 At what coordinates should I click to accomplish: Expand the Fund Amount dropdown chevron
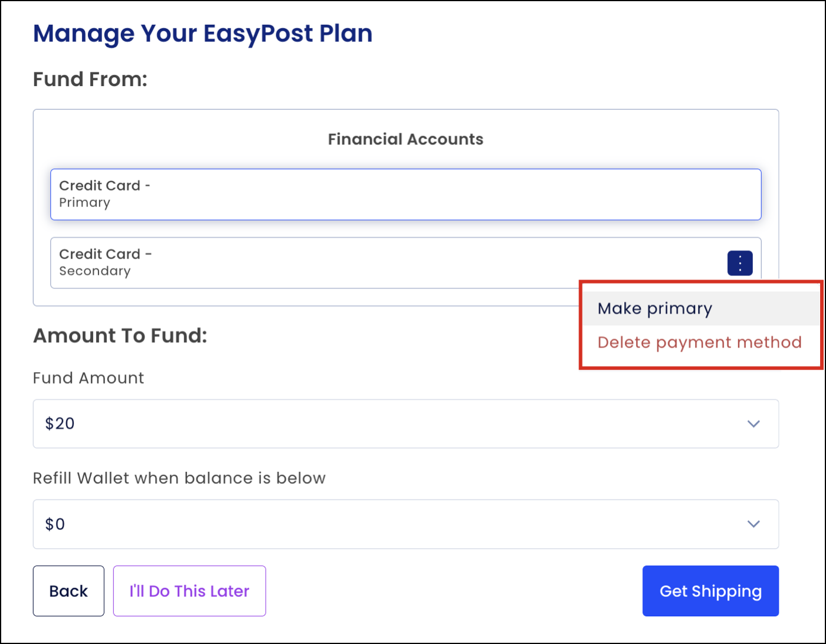point(753,423)
